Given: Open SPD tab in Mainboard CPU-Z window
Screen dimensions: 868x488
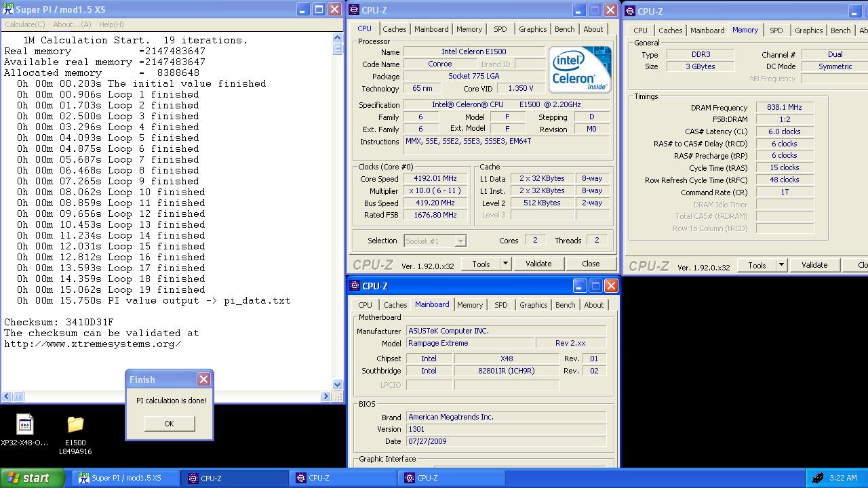Looking at the screenshot, I should (501, 305).
